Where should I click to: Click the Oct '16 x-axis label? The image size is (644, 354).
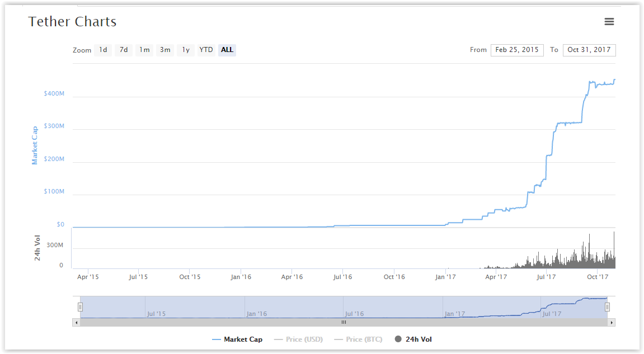(x=394, y=277)
